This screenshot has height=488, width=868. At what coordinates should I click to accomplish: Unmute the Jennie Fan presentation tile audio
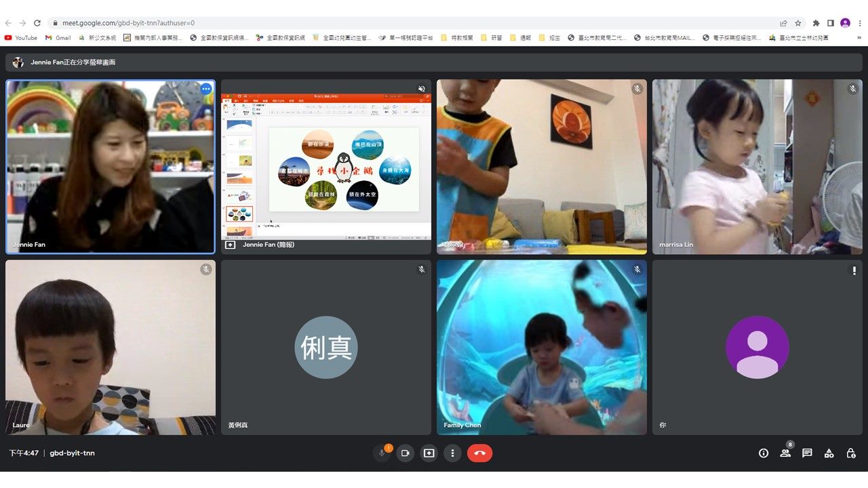421,89
